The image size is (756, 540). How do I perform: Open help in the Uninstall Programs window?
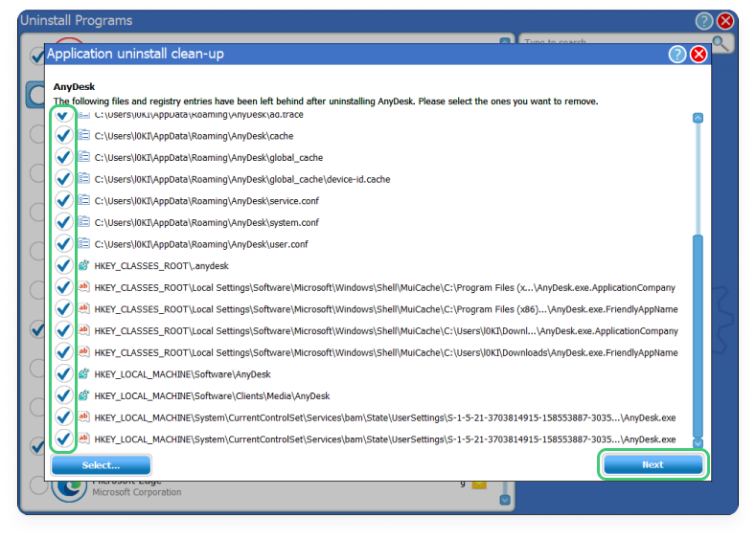tap(704, 21)
